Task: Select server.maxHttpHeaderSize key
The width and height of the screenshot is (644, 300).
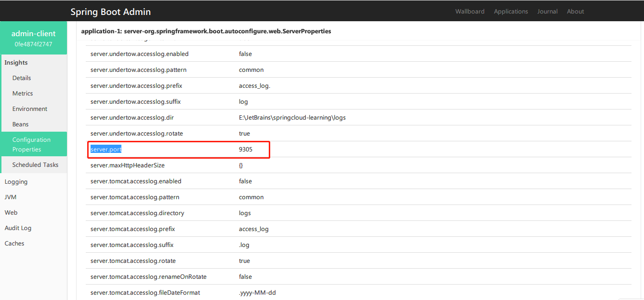Action: (128, 165)
